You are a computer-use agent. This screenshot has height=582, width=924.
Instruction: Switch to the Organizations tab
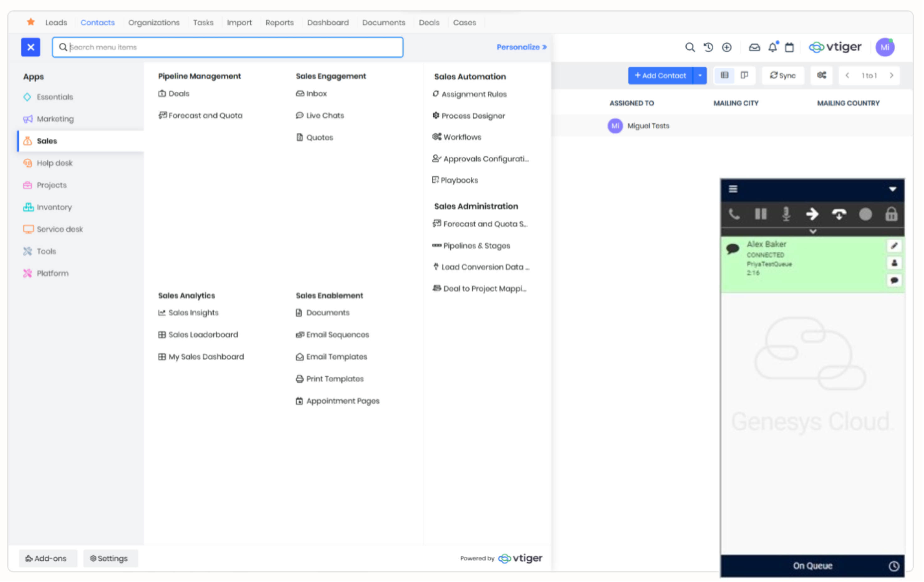[154, 22]
